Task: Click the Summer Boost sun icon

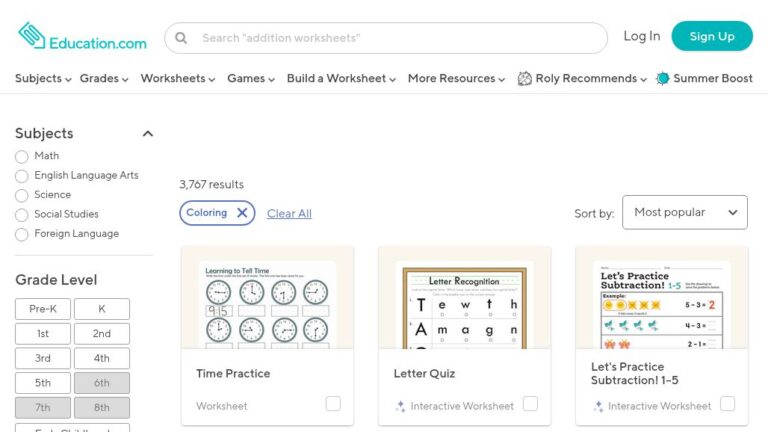Action: point(663,78)
